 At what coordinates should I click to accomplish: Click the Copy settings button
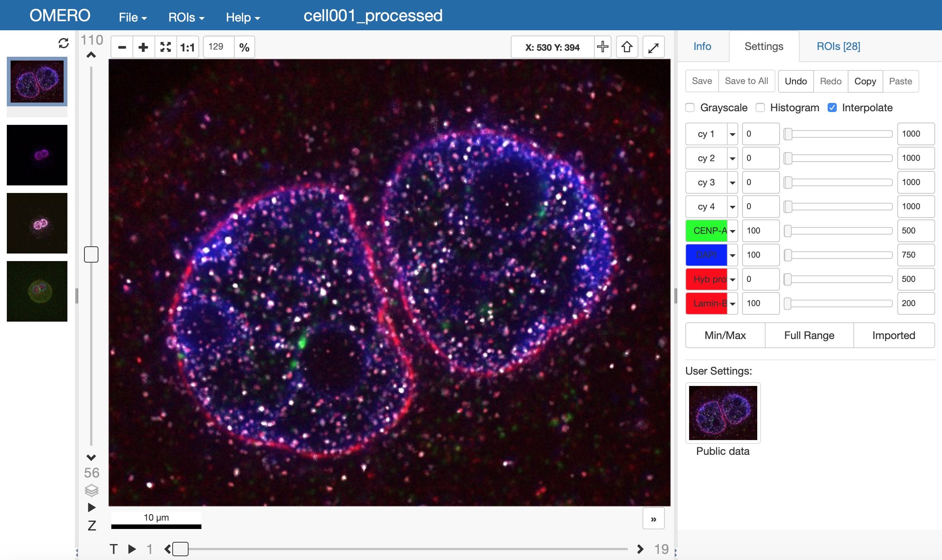865,81
